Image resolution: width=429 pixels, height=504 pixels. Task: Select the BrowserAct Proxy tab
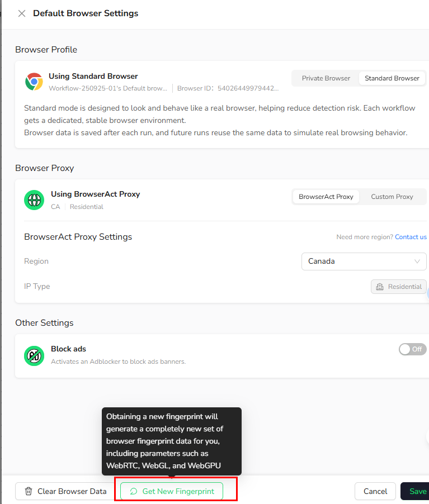(326, 197)
